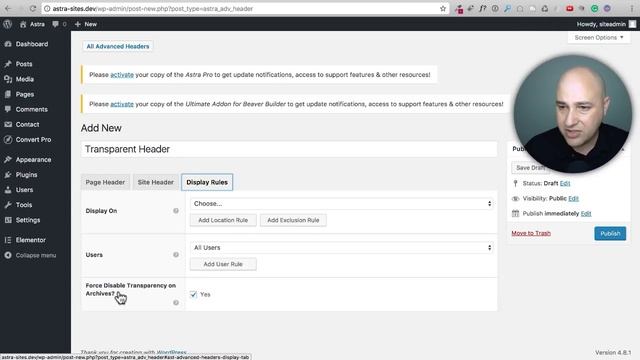
Task: Expand the Screen Options panel
Action: click(x=599, y=38)
